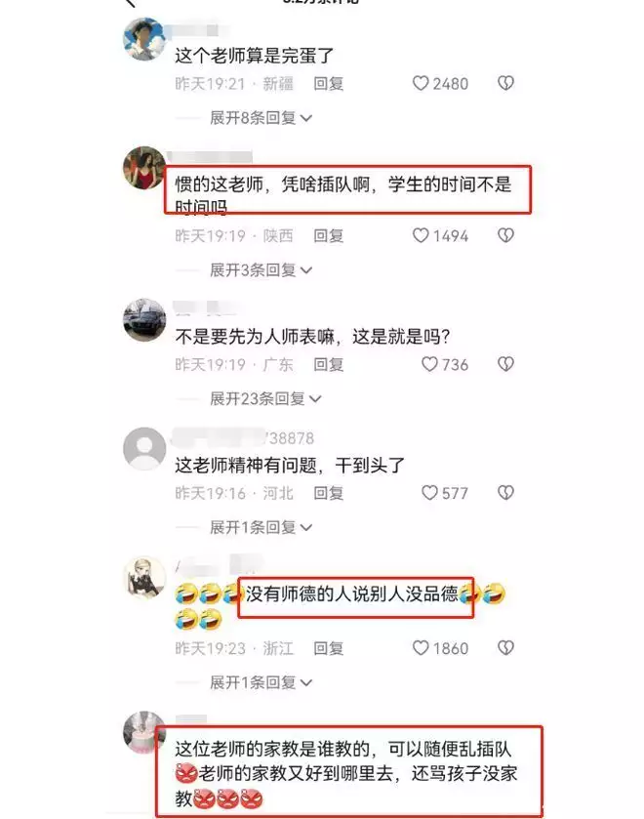Image resolution: width=644 pixels, height=819 pixels.
Task: Expand 展开23条回复 replies
Action: tap(265, 399)
